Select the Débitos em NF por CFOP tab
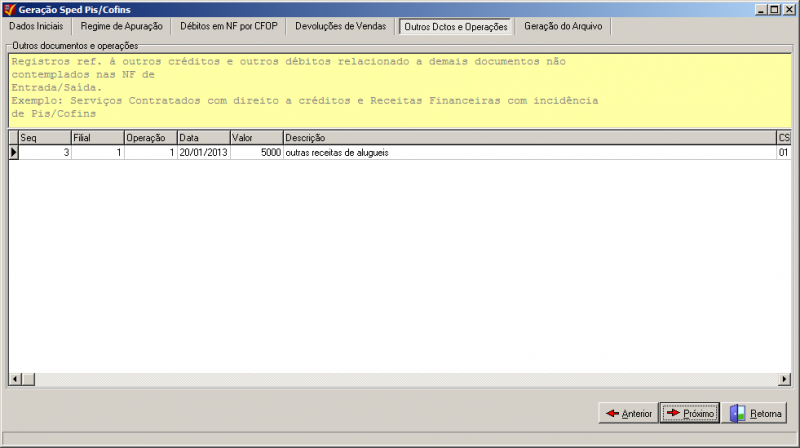Image resolution: width=800 pixels, height=448 pixels. [229, 26]
